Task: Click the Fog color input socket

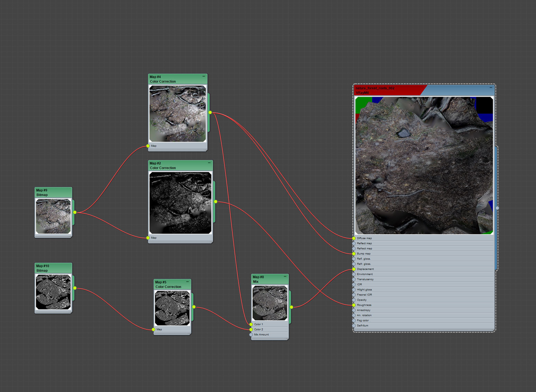Action: (x=354, y=320)
